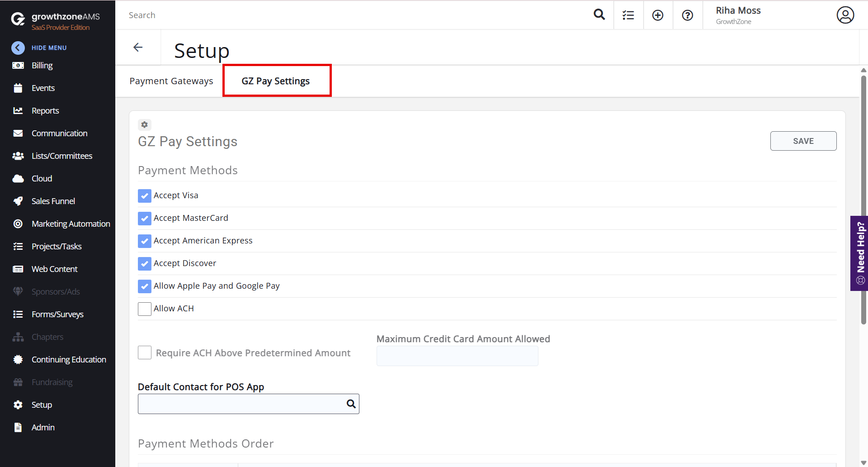The image size is (868, 467).
Task: Open Fundraising in the sidebar
Action: (52, 382)
